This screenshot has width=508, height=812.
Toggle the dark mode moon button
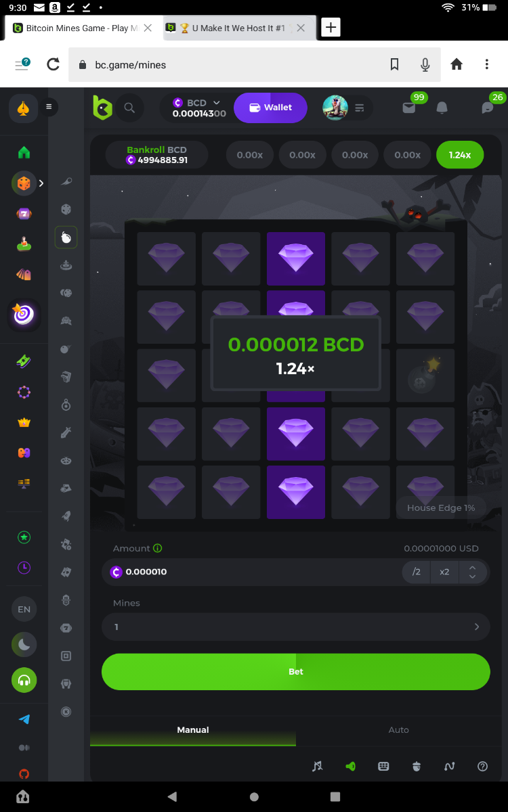[x=24, y=645]
